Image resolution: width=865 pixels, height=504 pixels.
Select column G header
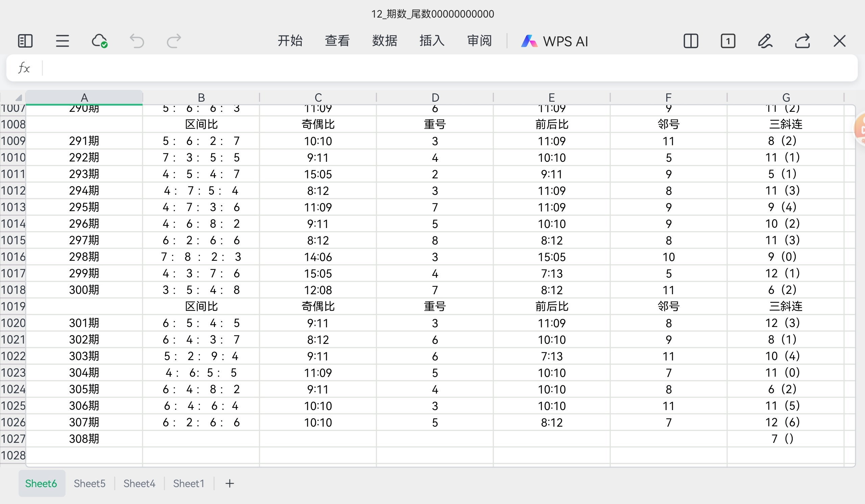[786, 97]
